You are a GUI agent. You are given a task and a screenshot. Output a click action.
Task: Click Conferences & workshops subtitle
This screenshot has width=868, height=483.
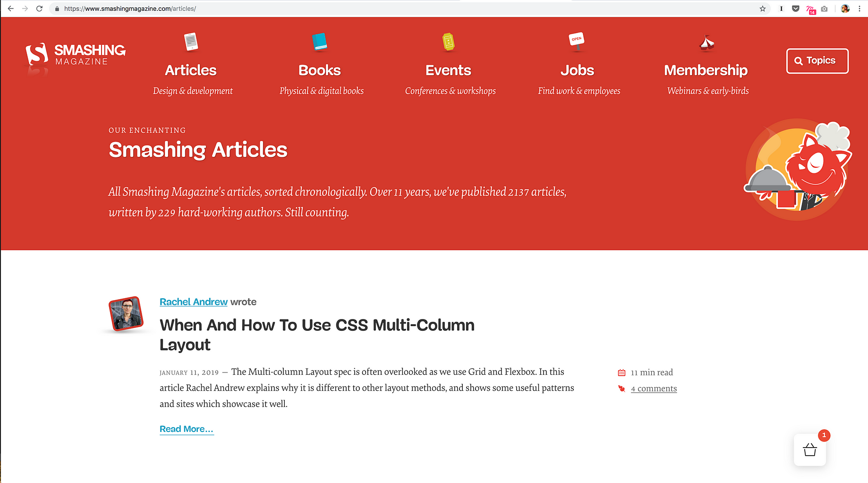tap(451, 91)
